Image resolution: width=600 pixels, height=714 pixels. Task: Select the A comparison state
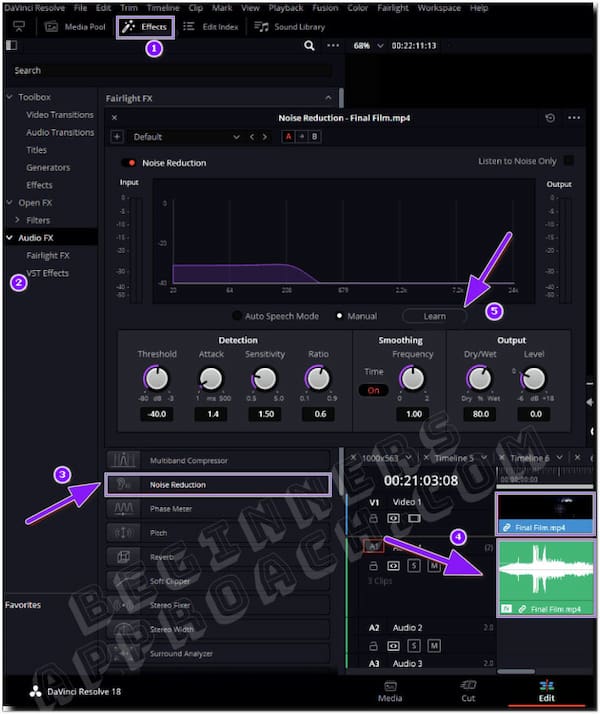(x=288, y=137)
